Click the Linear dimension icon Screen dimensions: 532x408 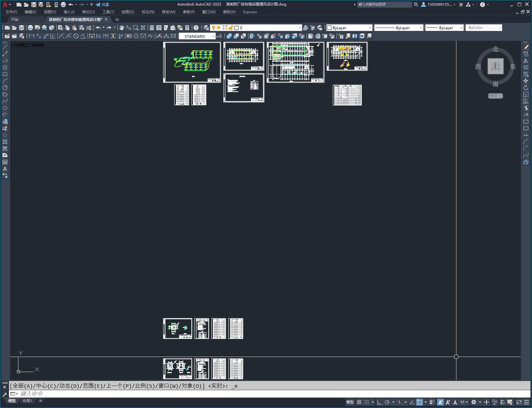pos(31,36)
